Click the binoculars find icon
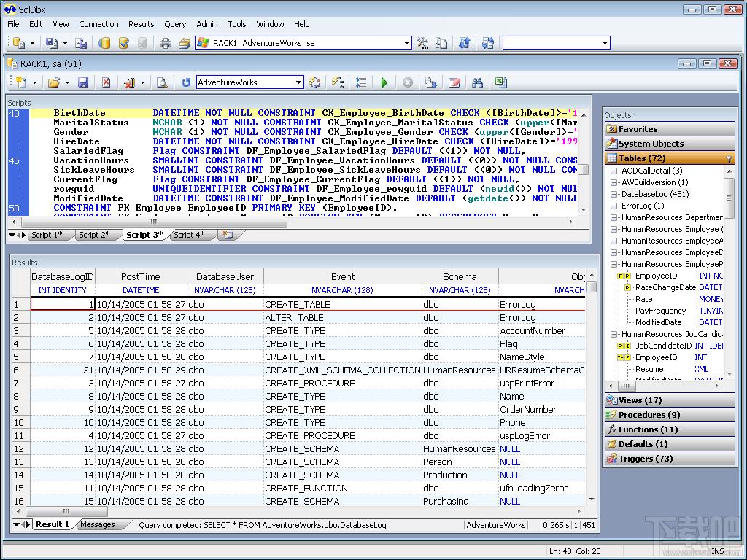The image size is (747, 560). 477,82
